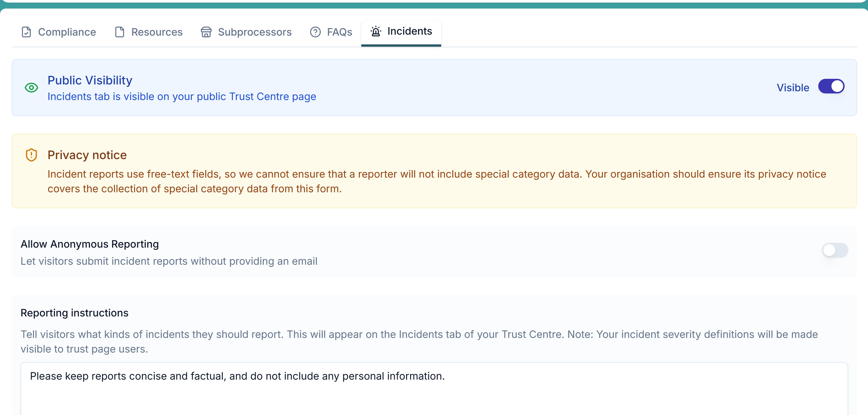Click the 'Reporting instructions' heading
Screen dimensions: 868x415
pos(75,313)
